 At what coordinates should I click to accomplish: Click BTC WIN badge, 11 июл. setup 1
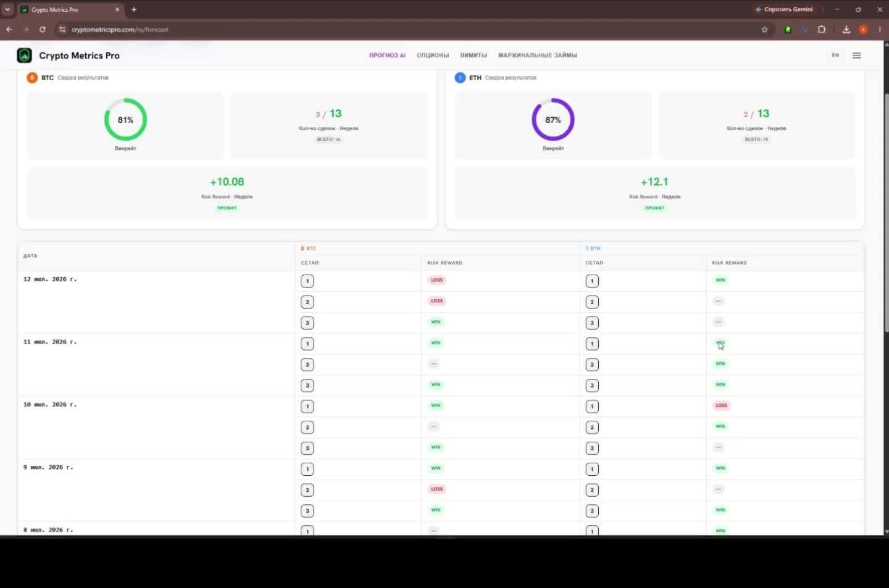[436, 343]
